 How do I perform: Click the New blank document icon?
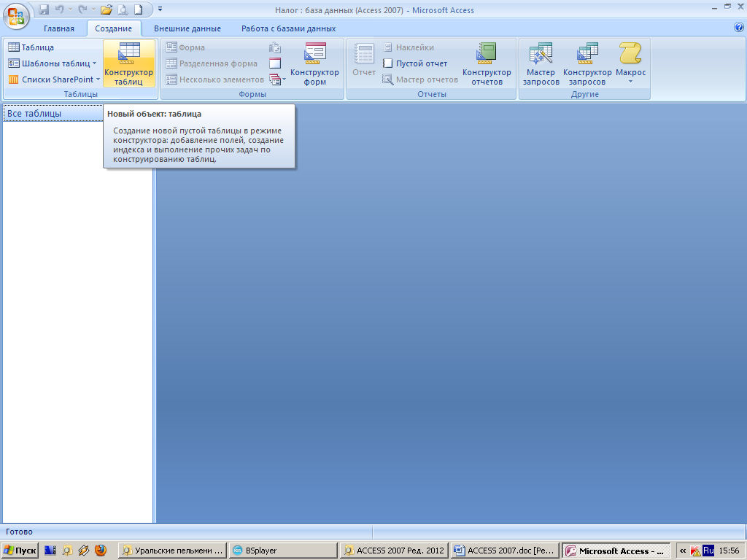[x=138, y=9]
